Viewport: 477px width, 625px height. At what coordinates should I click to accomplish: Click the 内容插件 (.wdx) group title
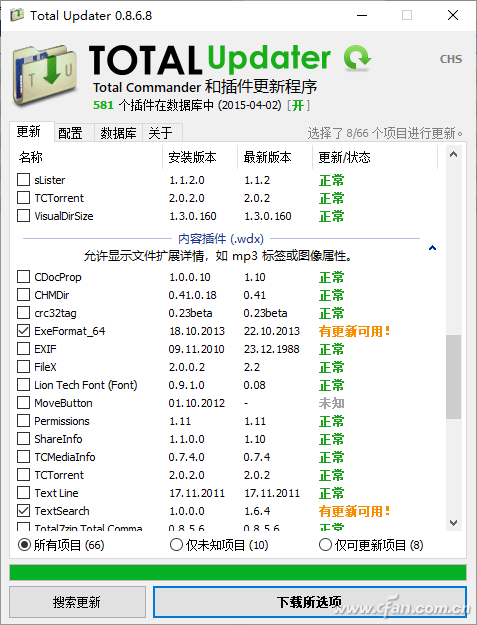click(x=221, y=238)
